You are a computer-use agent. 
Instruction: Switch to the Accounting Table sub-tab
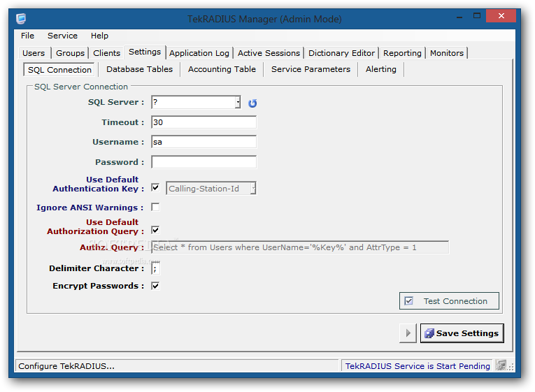click(222, 69)
